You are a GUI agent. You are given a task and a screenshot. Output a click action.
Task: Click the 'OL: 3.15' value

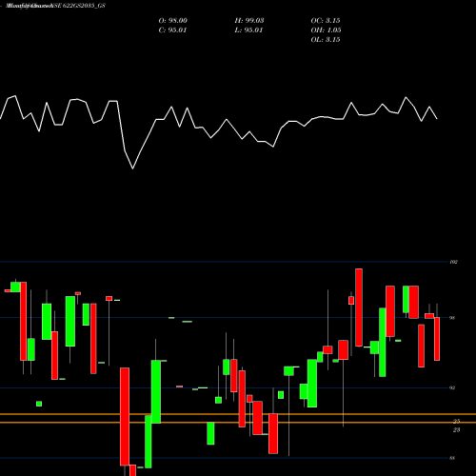coord(326,40)
